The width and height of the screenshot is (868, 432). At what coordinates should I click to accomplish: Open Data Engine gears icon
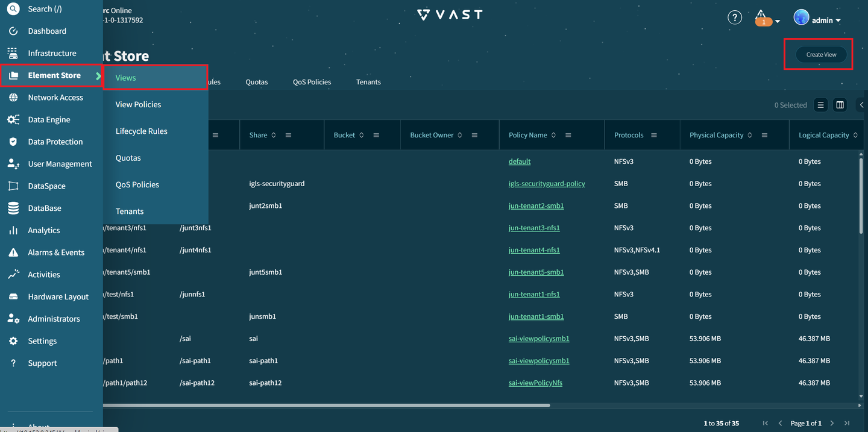tap(13, 119)
